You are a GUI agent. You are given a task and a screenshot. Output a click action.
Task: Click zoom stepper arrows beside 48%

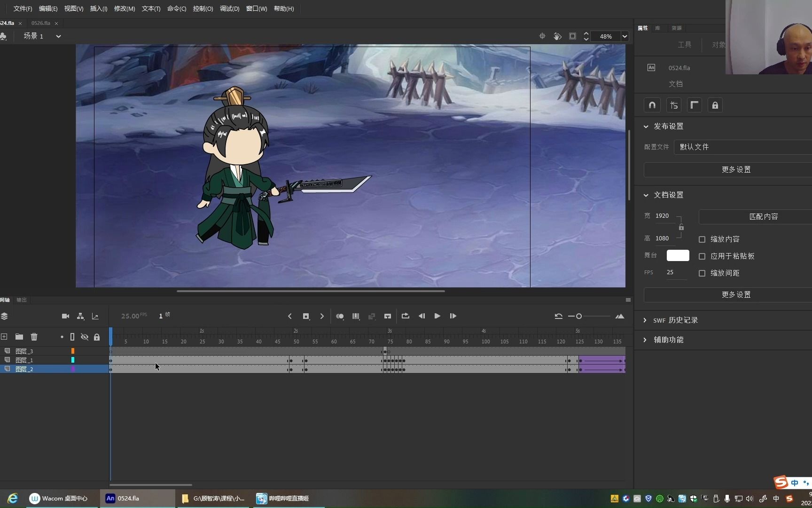586,36
